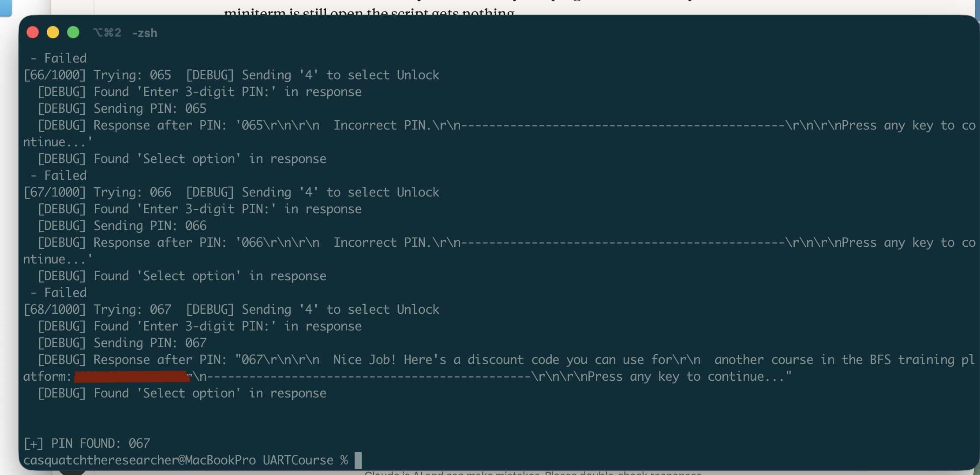Click the casquatchtheresearcher@MacBookPro prompt text
The width and height of the screenshot is (980, 475).
pyautogui.click(x=139, y=460)
